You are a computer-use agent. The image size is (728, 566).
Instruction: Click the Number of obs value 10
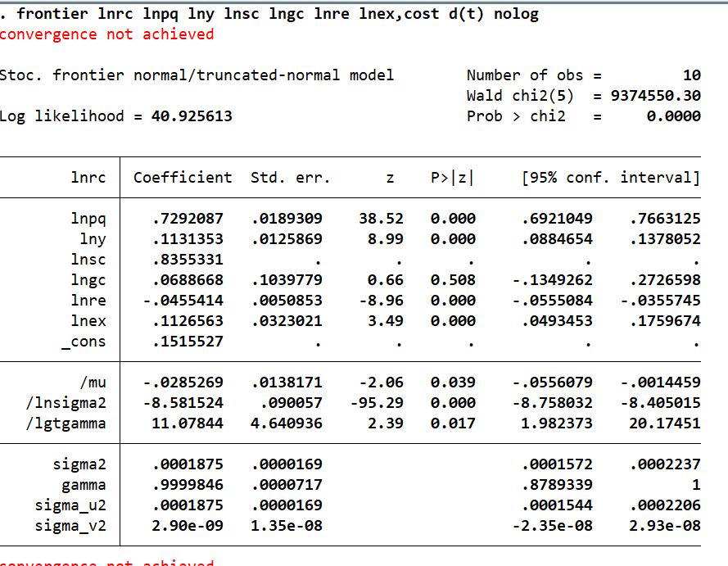point(692,75)
